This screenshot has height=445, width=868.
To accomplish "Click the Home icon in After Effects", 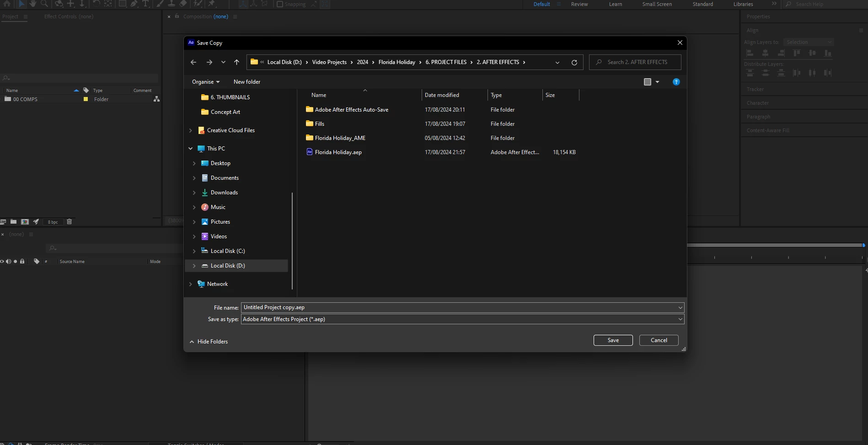I will (x=7, y=4).
